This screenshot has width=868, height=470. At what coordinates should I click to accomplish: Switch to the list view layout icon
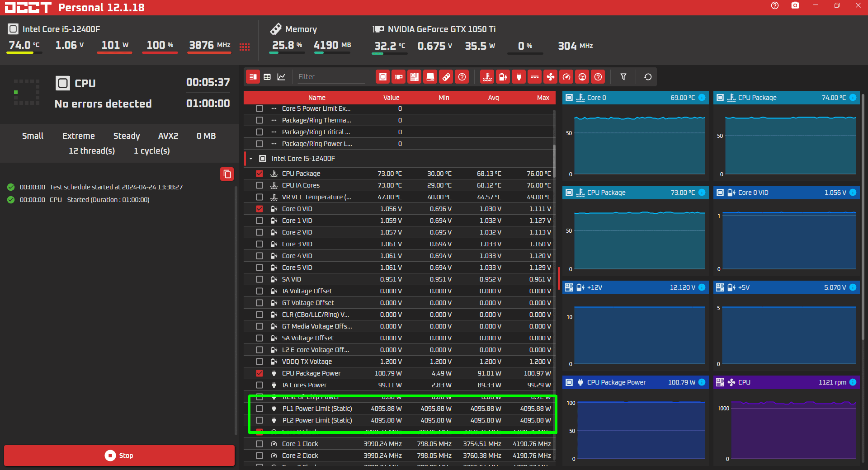pyautogui.click(x=253, y=77)
